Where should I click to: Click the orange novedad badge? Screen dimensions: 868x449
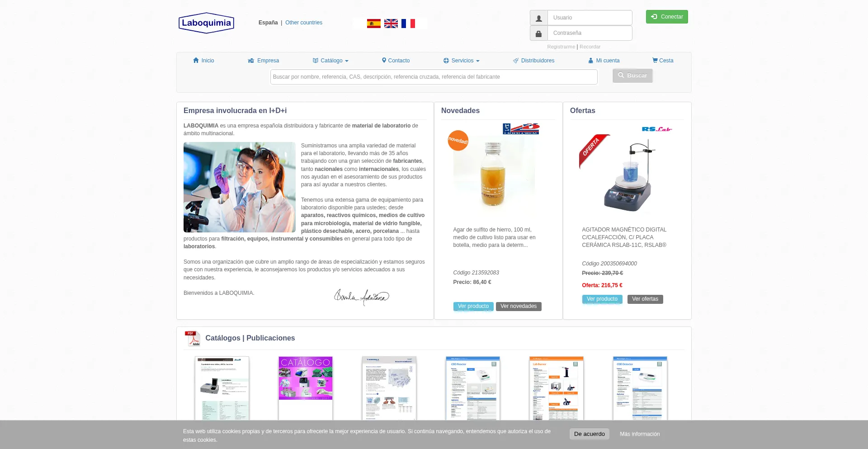(x=458, y=141)
